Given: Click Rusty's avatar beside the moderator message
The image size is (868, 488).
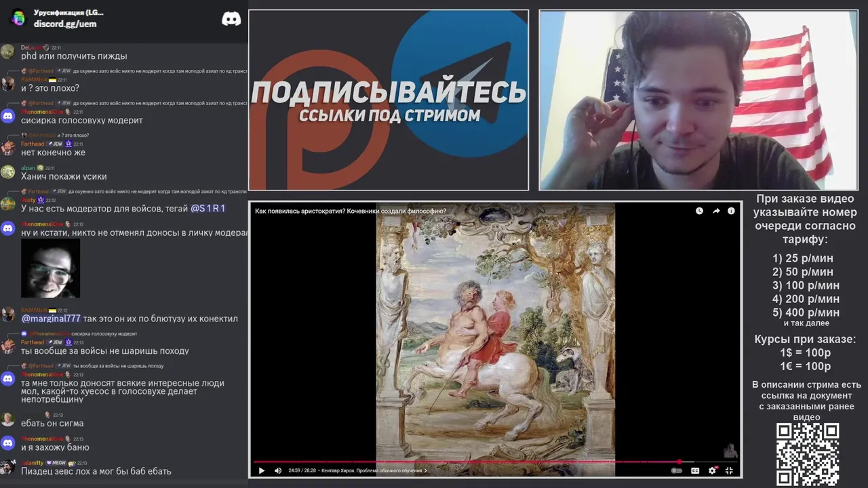Looking at the screenshot, I should tap(7, 204).
